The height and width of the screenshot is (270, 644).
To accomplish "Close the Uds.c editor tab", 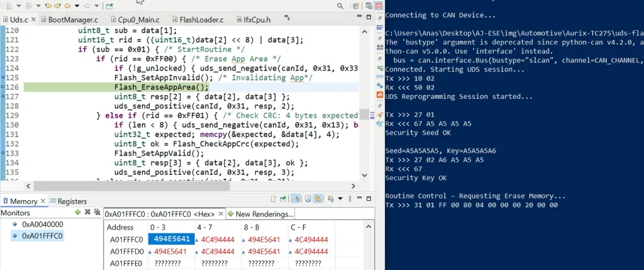I will 33,20.
